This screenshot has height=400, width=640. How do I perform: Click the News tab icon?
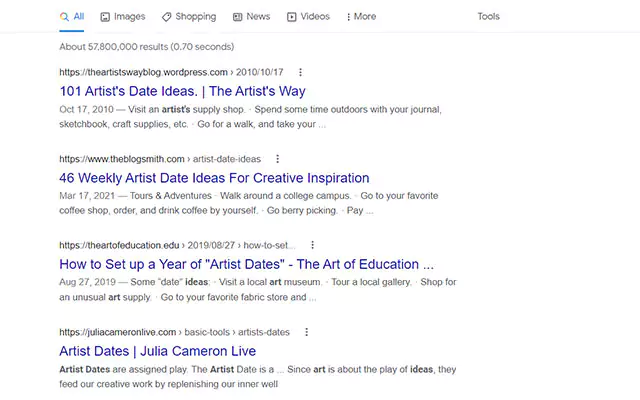point(238,17)
